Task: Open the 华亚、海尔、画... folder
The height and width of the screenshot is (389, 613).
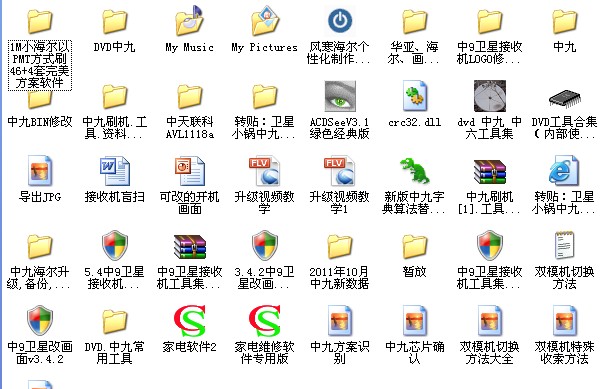Action: pyautogui.click(x=415, y=22)
